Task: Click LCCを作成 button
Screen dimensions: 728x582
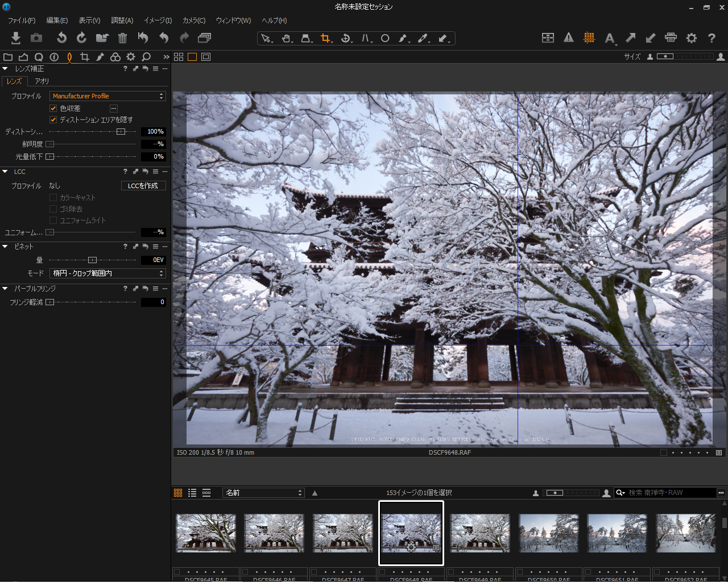Action: pos(143,186)
